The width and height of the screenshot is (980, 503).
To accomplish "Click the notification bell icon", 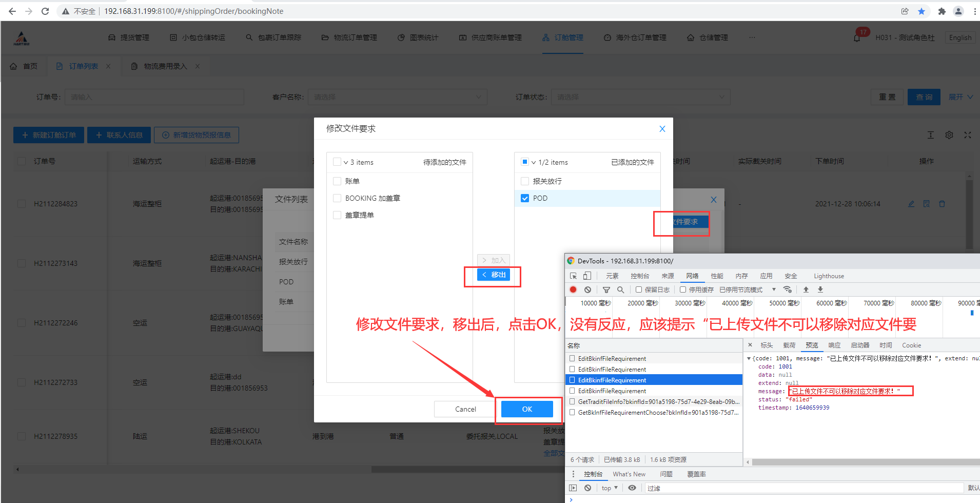I will pyautogui.click(x=857, y=37).
